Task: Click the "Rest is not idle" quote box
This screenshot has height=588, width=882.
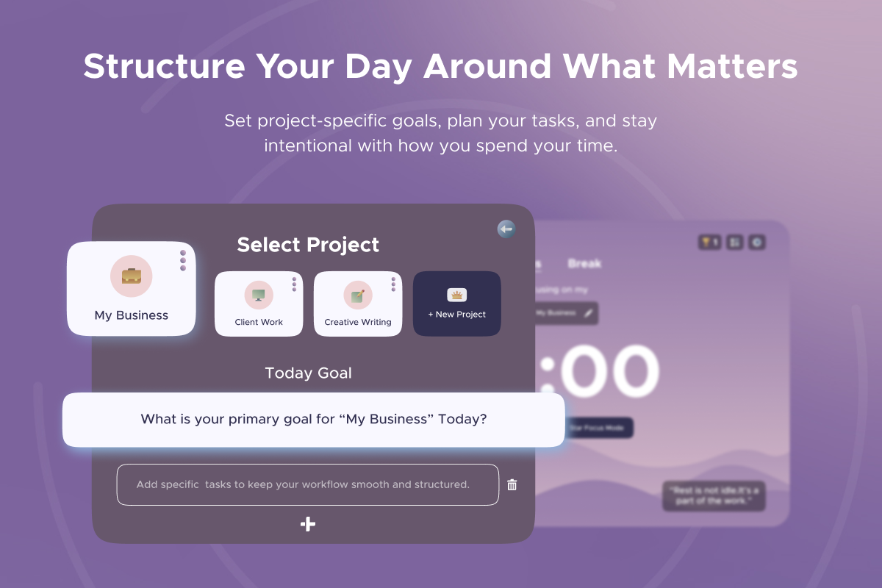Action: click(714, 495)
